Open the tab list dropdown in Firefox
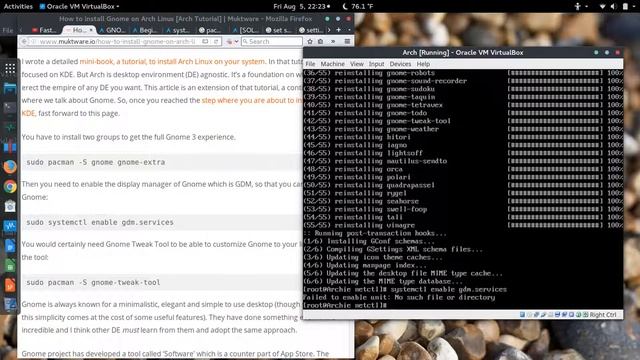The image size is (640, 360). [349, 30]
